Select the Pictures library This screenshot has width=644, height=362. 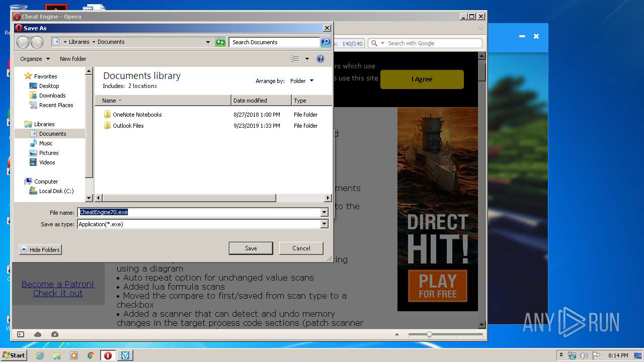coord(49,153)
